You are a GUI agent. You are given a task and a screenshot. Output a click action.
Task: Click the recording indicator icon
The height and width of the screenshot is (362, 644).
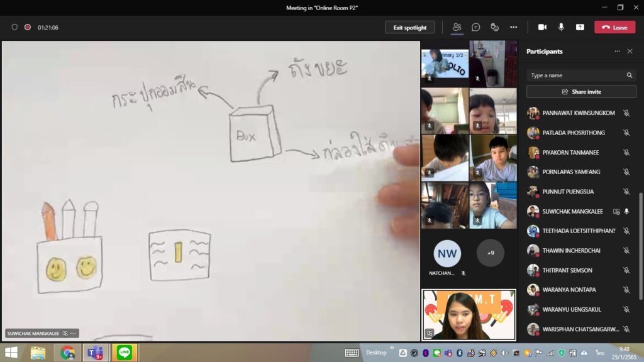pyautogui.click(x=28, y=27)
